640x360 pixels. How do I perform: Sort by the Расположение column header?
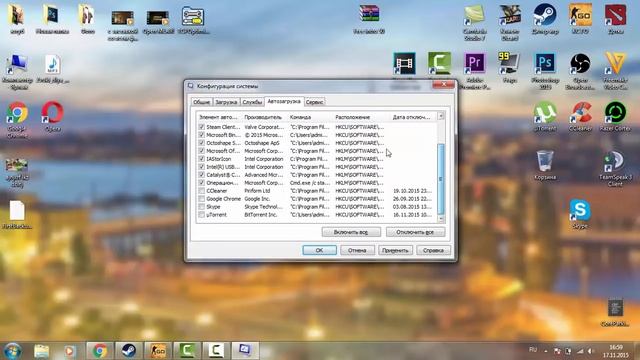pos(362,117)
